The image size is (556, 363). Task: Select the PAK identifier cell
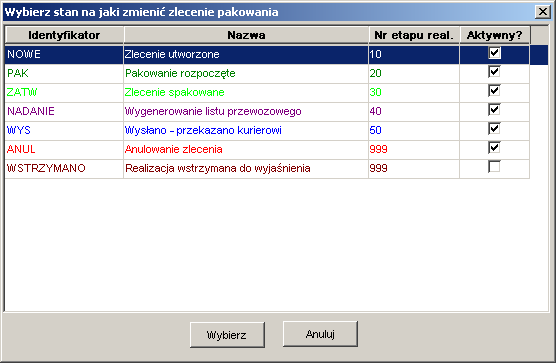[x=64, y=73]
